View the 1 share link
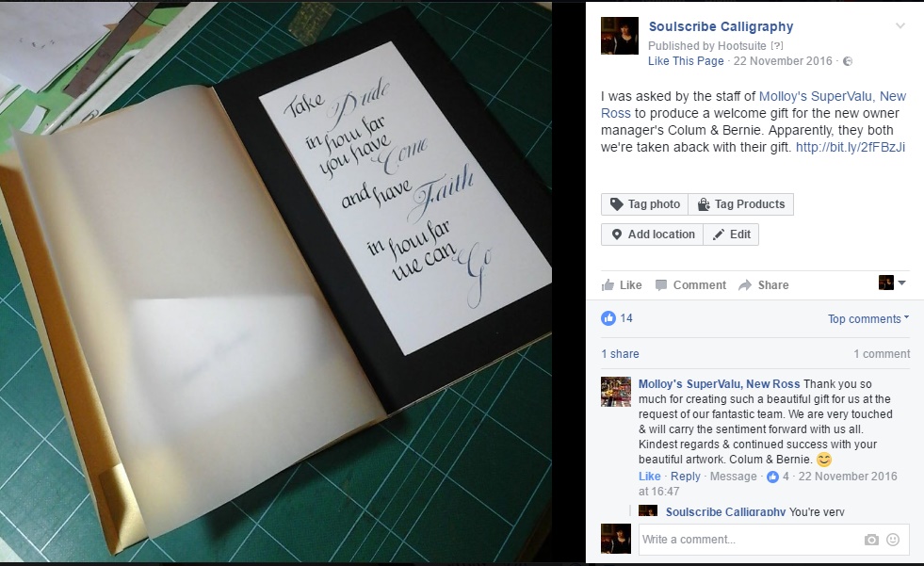The height and width of the screenshot is (566, 924). (x=620, y=354)
